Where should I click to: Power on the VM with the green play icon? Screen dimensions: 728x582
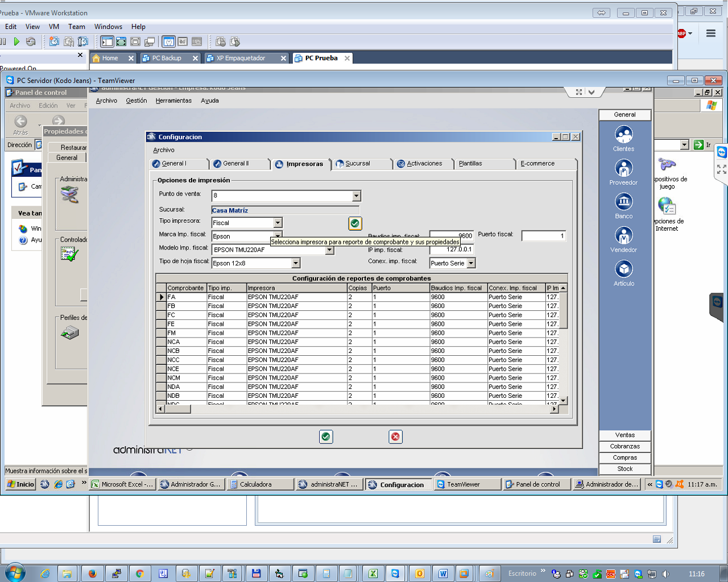(x=16, y=41)
